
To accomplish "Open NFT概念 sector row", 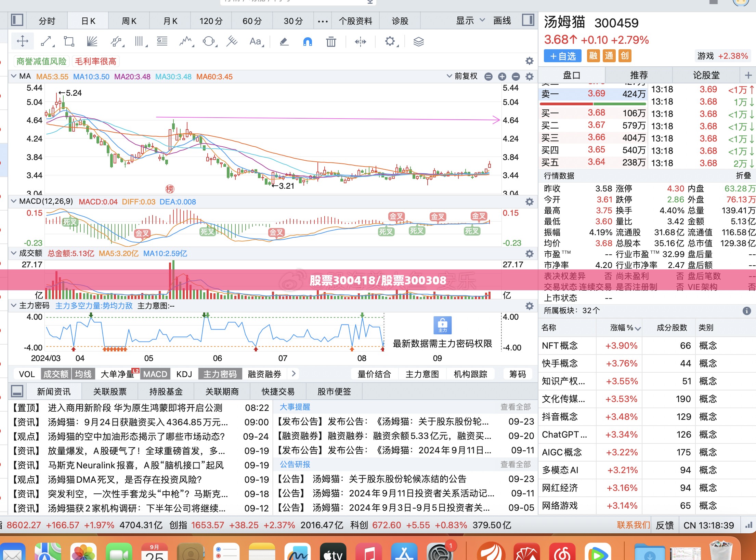I will click(x=647, y=346).
